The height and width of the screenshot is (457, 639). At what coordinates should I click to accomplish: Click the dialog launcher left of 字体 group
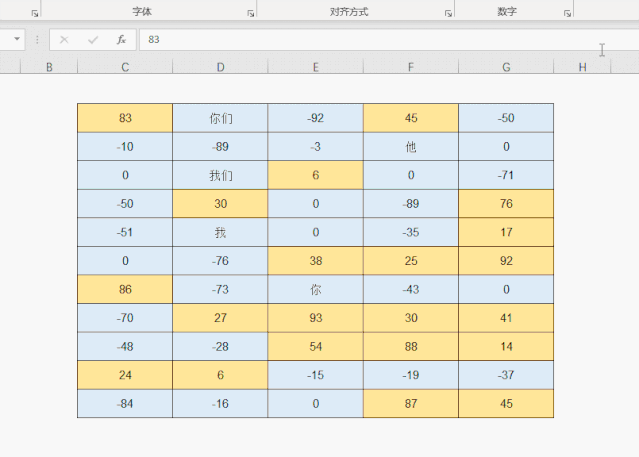[35, 14]
